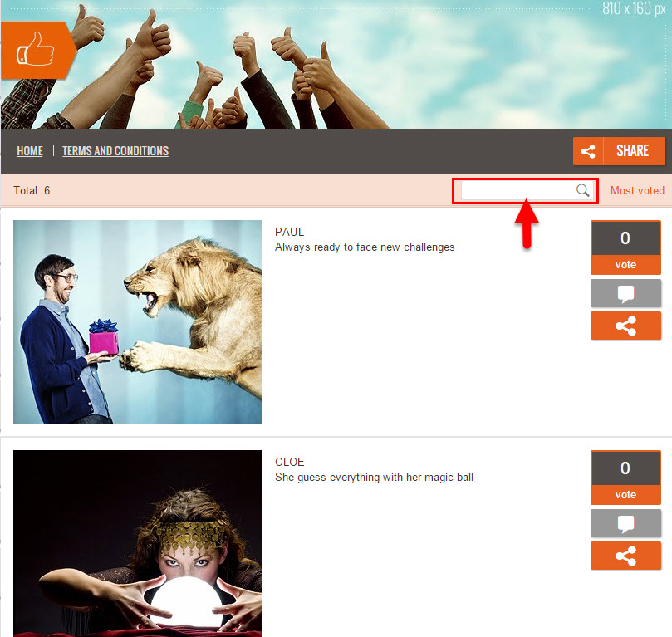The image size is (672, 637).
Task: Open Cloe's magic ball photo thumbnail
Action: (x=138, y=543)
